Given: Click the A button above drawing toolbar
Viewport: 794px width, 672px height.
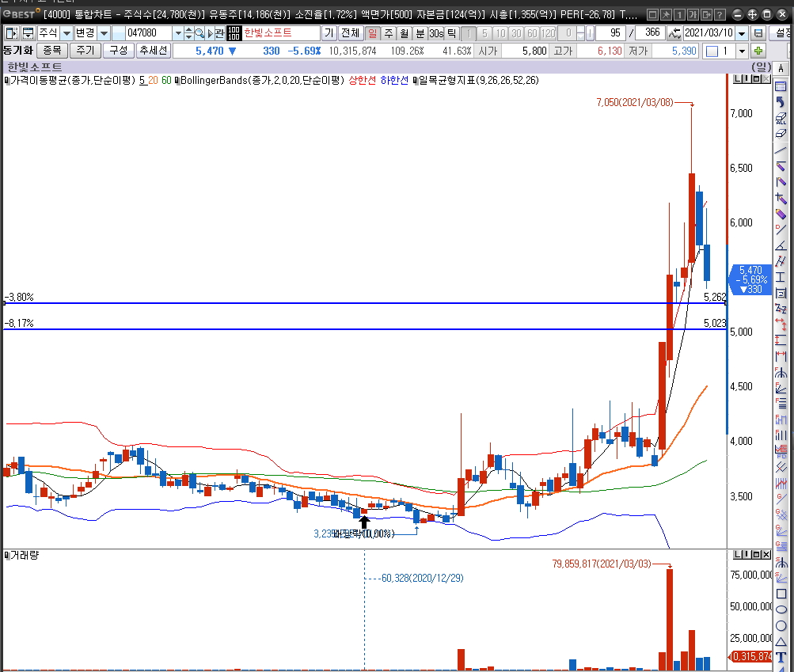Looking at the screenshot, I should coord(781,68).
